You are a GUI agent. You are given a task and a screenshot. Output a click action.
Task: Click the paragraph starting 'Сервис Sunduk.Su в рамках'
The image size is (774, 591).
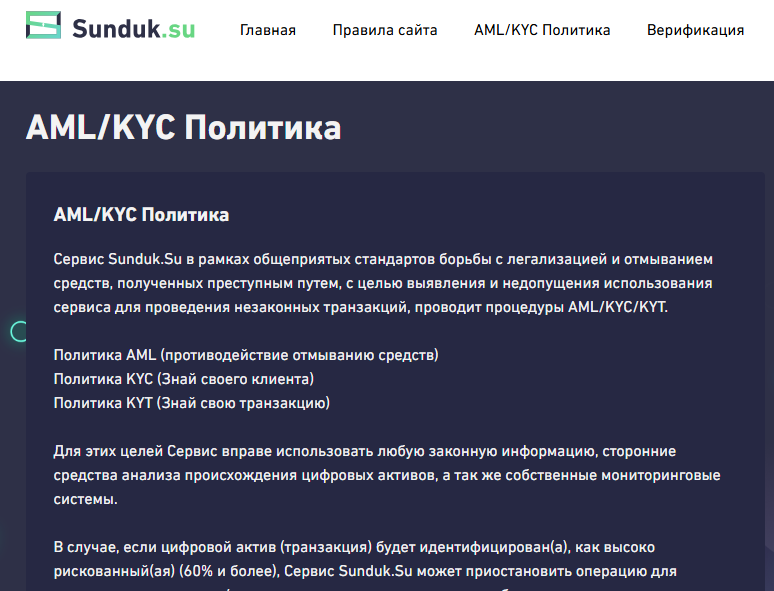(383, 283)
